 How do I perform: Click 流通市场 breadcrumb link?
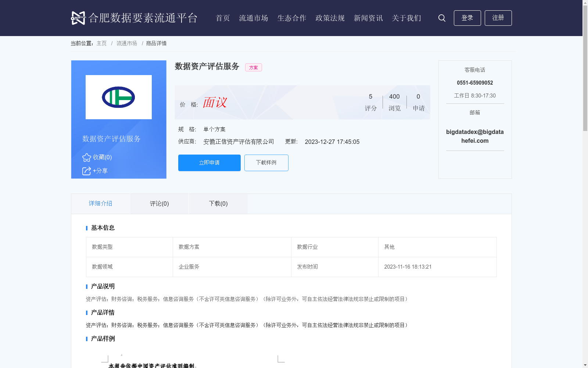pos(127,43)
